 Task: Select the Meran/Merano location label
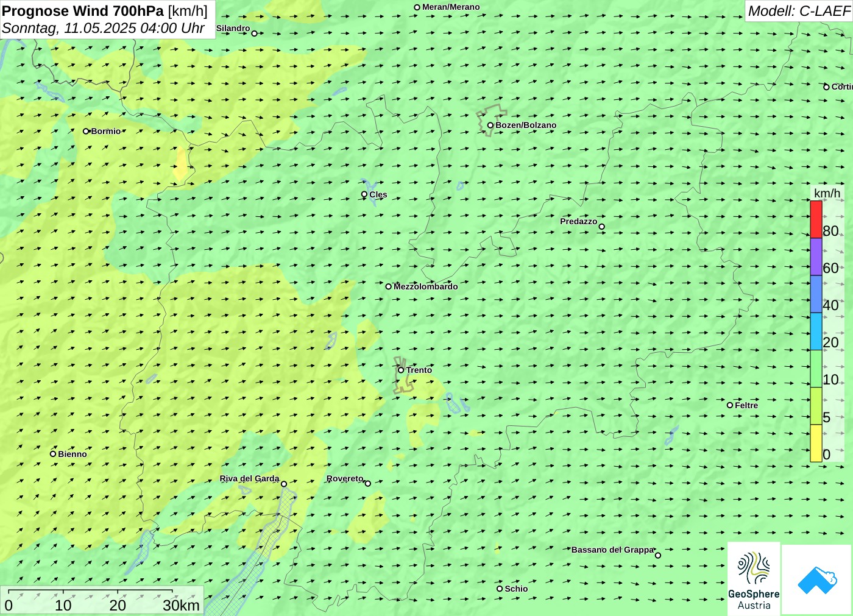(451, 7)
